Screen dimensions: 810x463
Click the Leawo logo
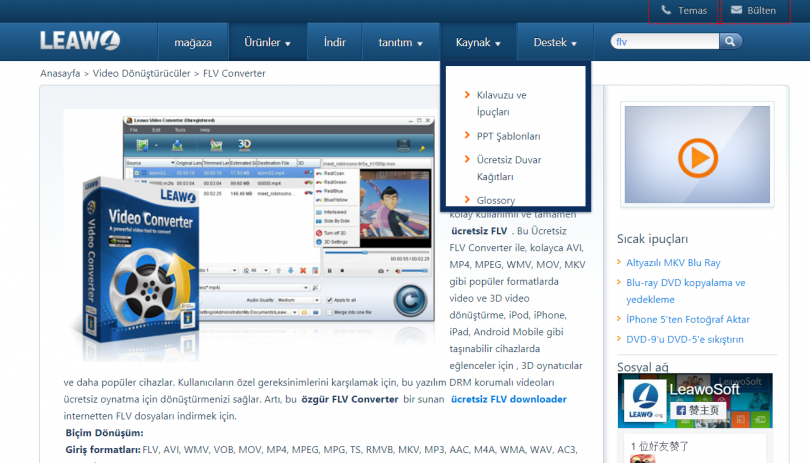tap(80, 41)
